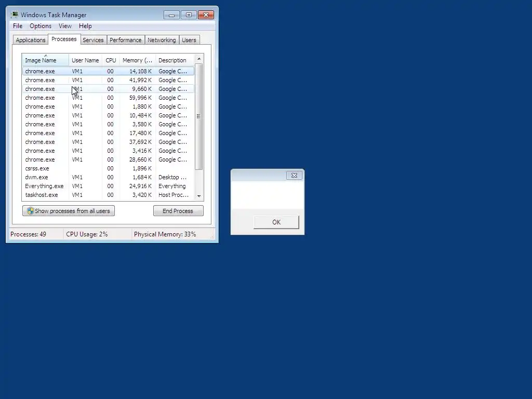Select chrome.exe using 1,880 K memory
Viewport: 532px width, 399px height.
coord(108,107)
